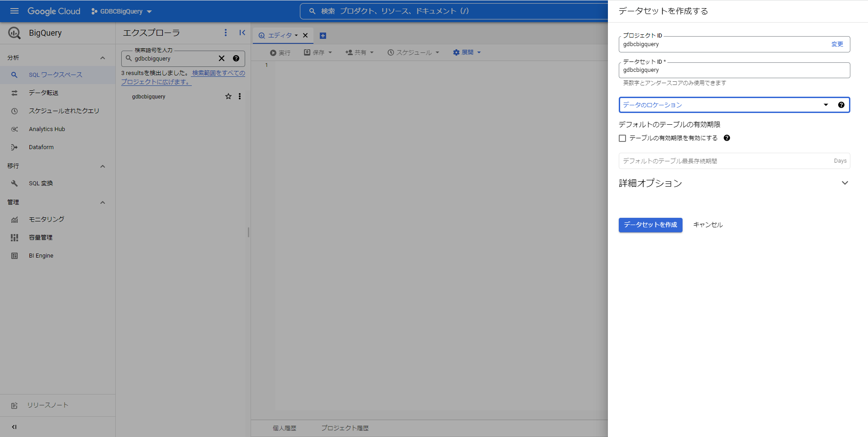Image resolution: width=868 pixels, height=437 pixels.
Task: Click the dataset ID input field
Action: click(x=733, y=70)
